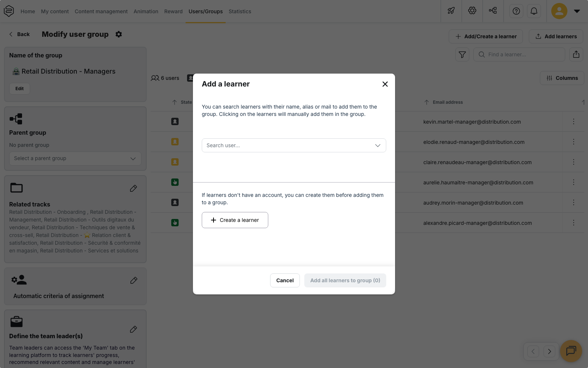Click email audrey.morin-manager@distribution.com
588x368 pixels.
pyautogui.click(x=473, y=203)
